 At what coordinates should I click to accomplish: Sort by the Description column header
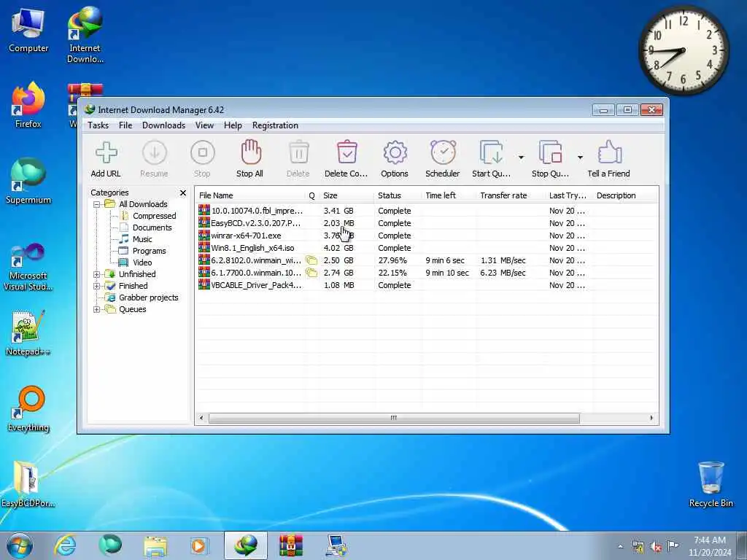[625, 195]
